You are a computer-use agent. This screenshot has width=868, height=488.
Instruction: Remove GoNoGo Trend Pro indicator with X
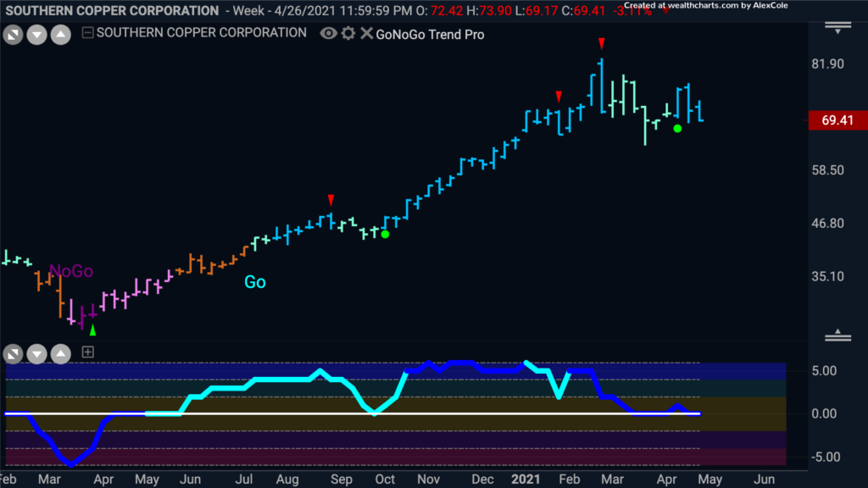pos(366,34)
